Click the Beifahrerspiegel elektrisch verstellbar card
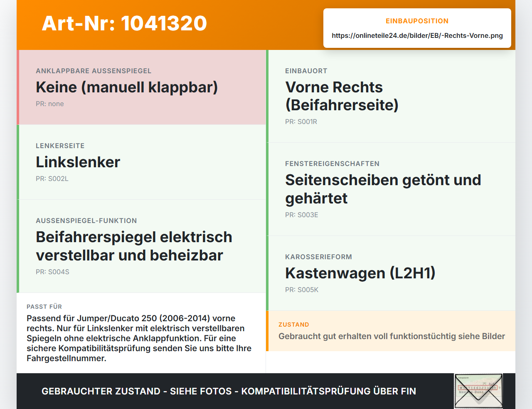The image size is (532, 409). click(x=141, y=246)
